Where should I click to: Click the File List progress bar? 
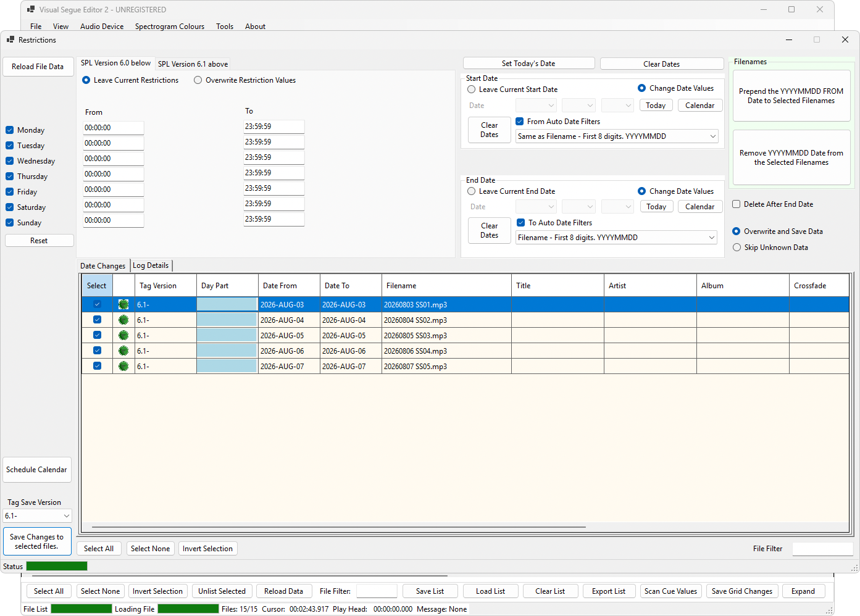(x=81, y=609)
